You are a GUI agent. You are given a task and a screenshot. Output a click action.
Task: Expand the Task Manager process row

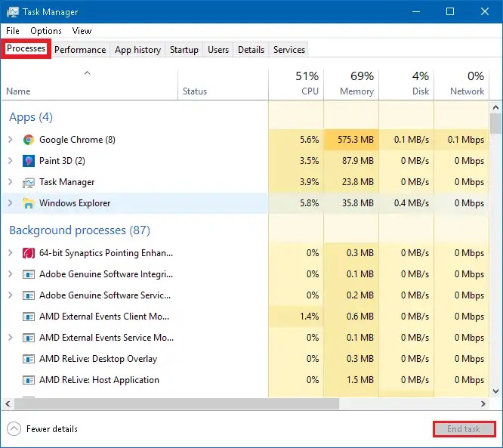(x=11, y=182)
